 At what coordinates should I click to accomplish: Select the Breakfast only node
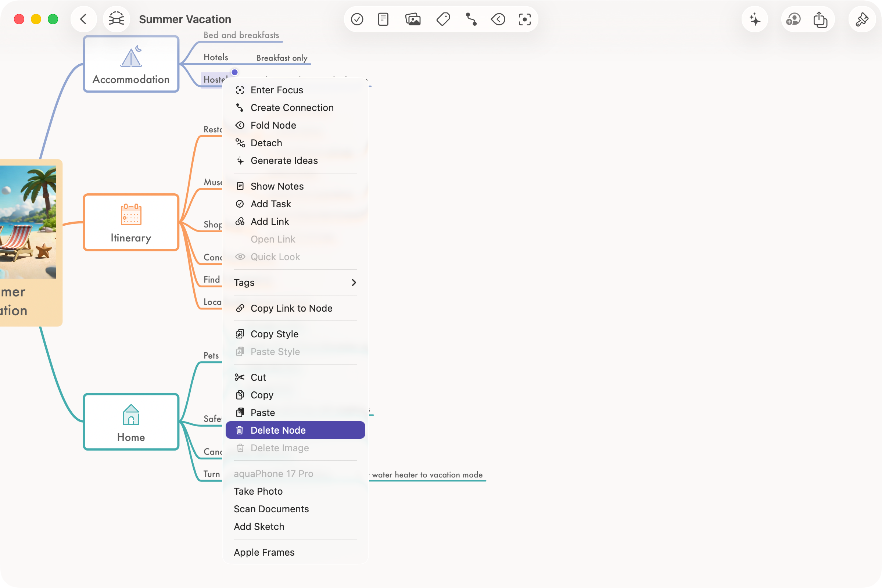tap(282, 58)
